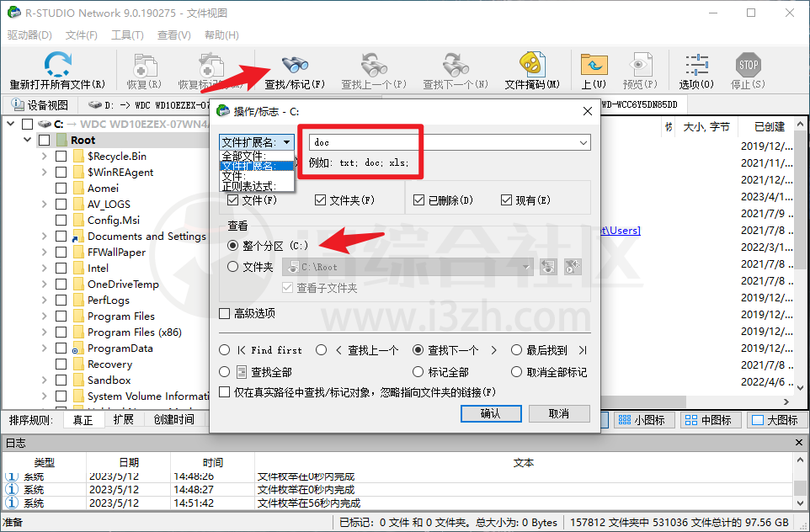This screenshot has width=810, height=532.
Task: Click the $Recycle.Bin folder icon
Action: (78, 156)
